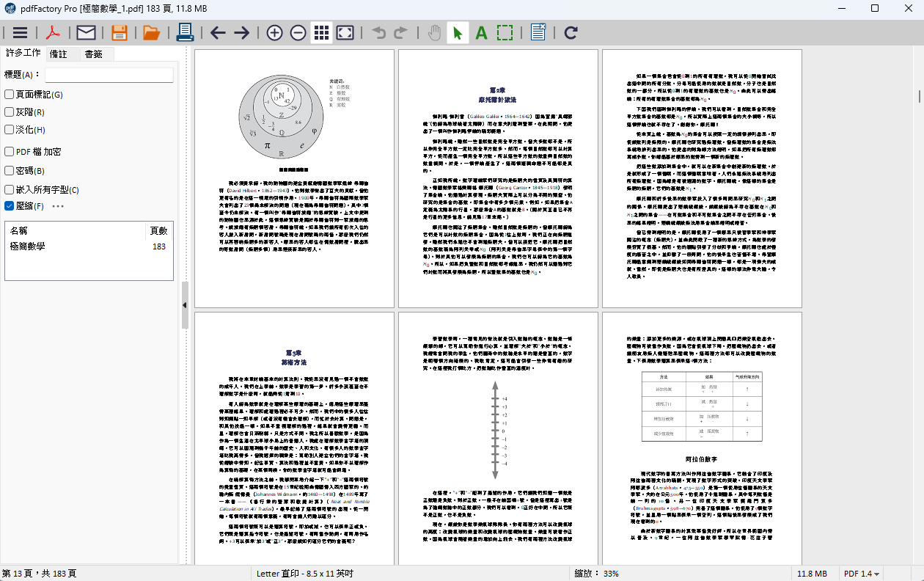Enable the 淡化(H) checkbox
This screenshot has width=924, height=581.
(9, 130)
